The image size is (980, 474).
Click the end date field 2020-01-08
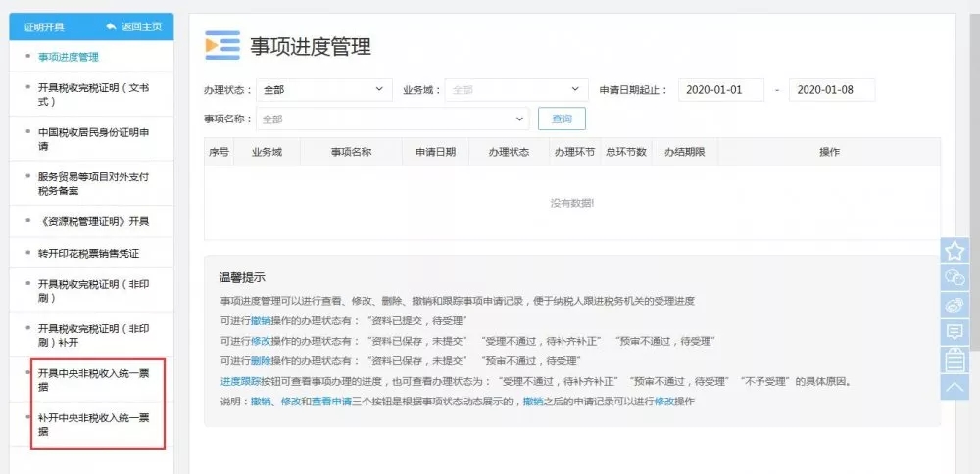831,90
